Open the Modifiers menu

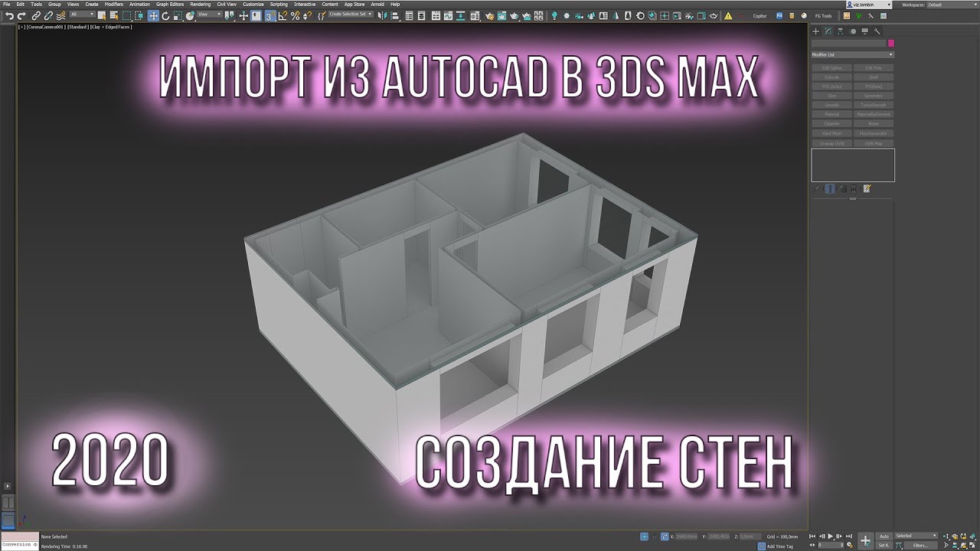click(x=114, y=5)
